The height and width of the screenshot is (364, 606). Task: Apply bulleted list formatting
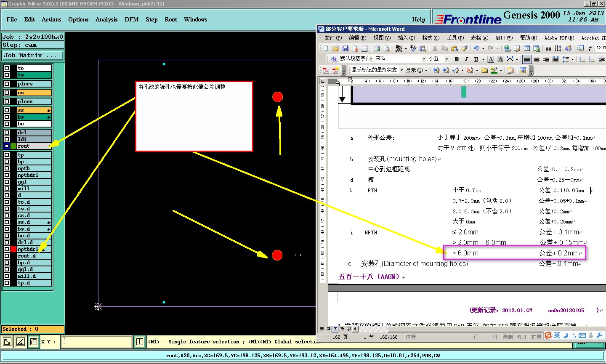pos(592,59)
